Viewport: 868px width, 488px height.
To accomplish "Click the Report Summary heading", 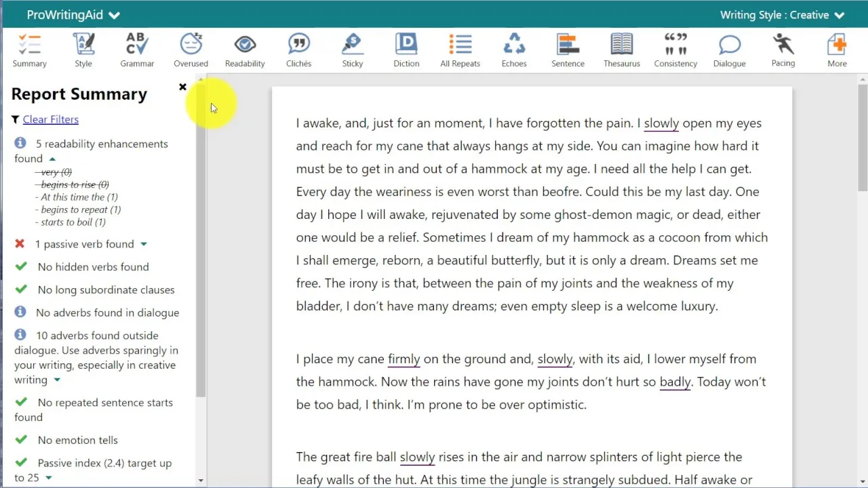I will pyautogui.click(x=79, y=94).
